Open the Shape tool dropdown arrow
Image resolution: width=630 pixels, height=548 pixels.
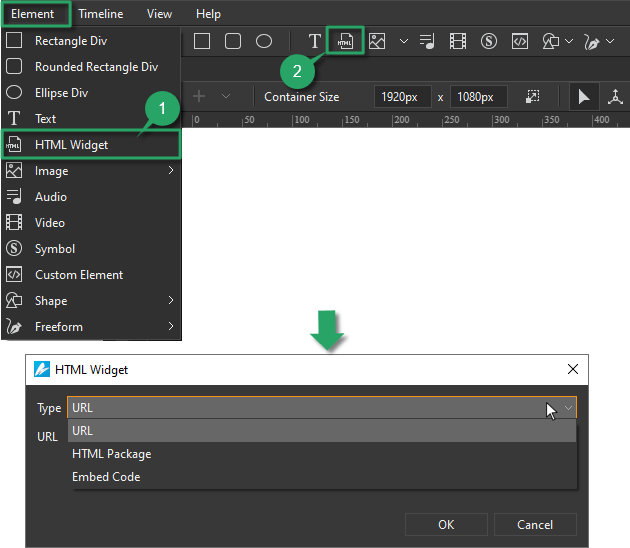(x=569, y=41)
